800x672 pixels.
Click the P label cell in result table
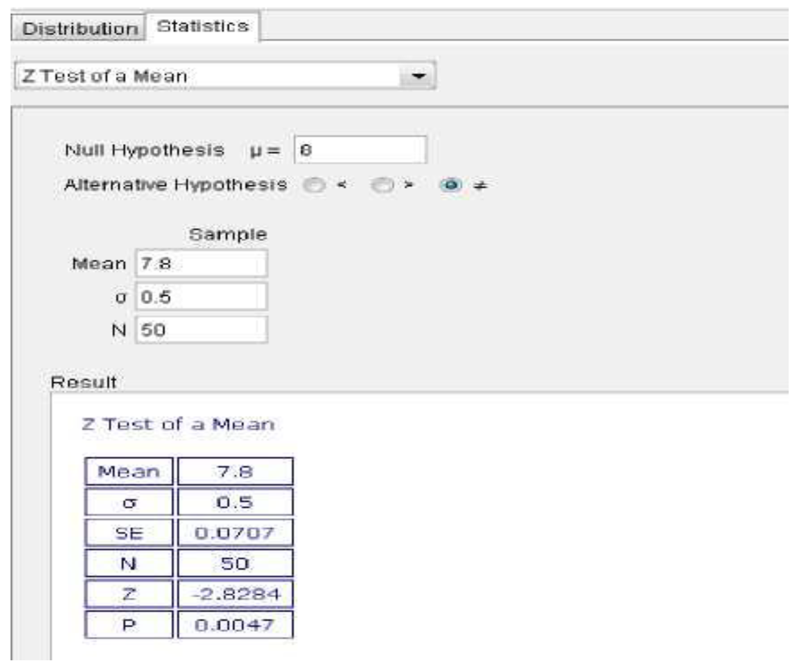tap(129, 625)
